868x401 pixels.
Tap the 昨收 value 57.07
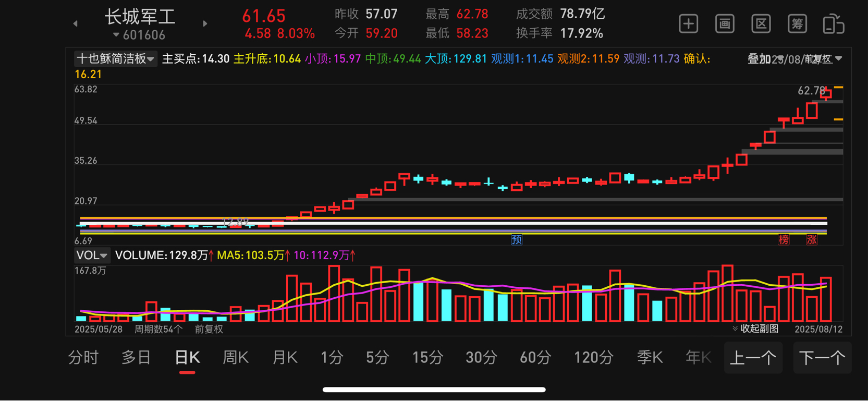pos(382,14)
